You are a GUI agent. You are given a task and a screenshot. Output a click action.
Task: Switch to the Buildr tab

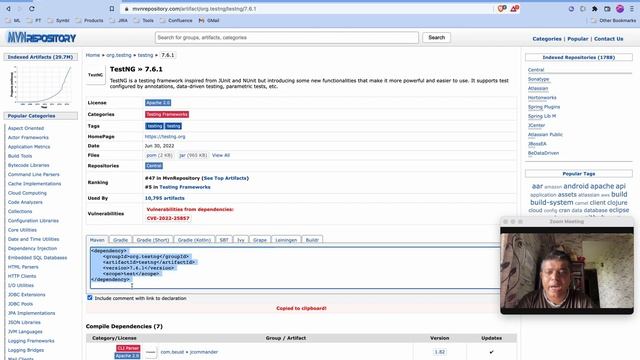coord(312,240)
